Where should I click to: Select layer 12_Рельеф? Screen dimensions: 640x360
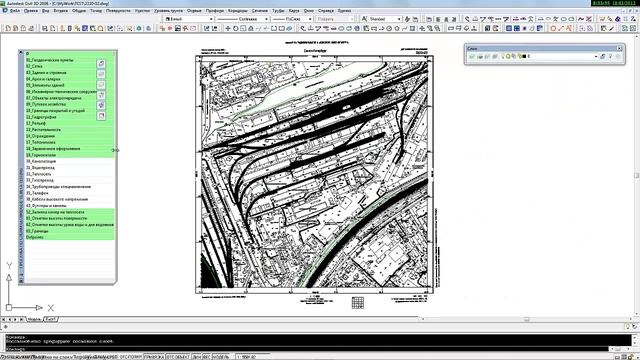[70, 123]
